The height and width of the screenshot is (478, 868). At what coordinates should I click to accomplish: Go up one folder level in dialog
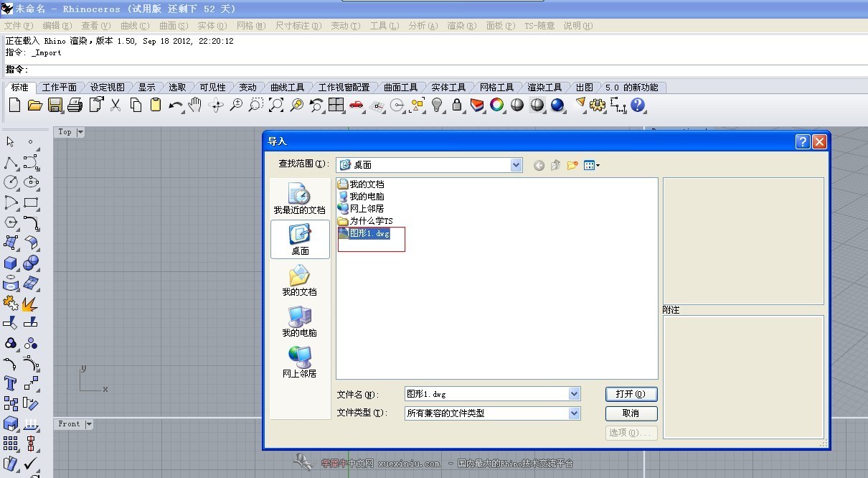coord(555,166)
